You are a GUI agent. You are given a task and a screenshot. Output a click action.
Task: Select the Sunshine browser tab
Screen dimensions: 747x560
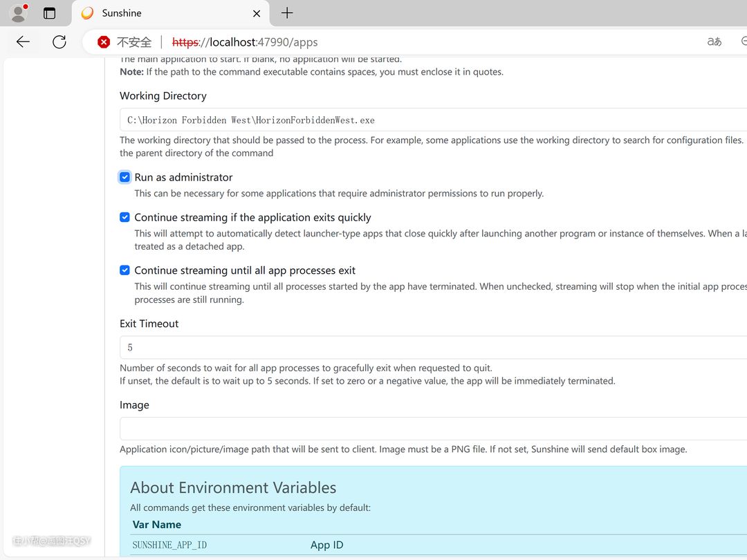click(x=171, y=13)
